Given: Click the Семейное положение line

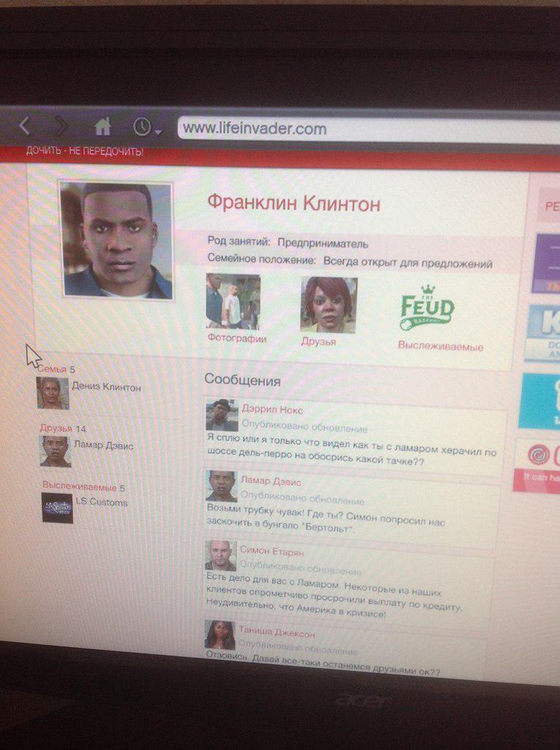Looking at the screenshot, I should (x=350, y=261).
